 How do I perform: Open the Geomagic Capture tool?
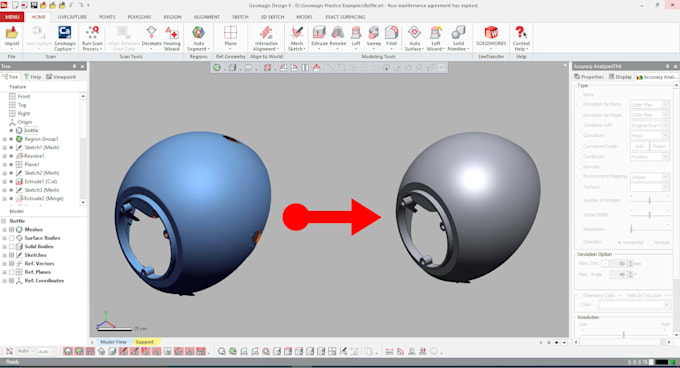coord(65,38)
